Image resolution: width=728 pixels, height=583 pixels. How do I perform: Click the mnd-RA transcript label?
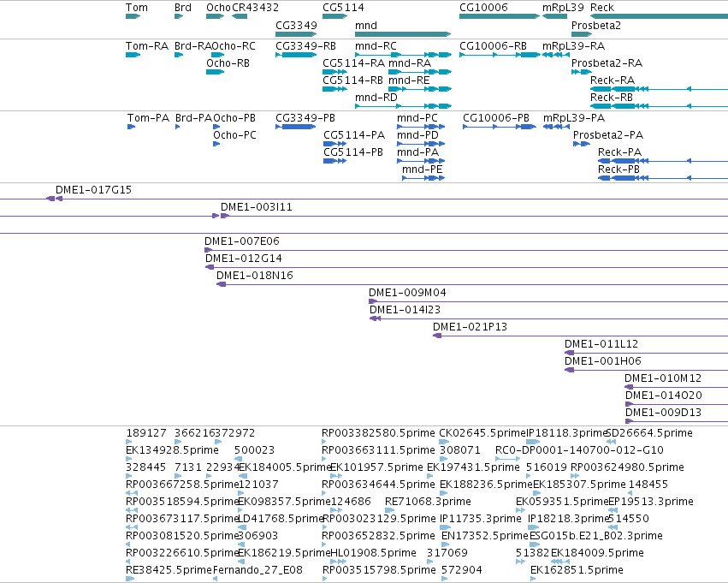pos(410,63)
